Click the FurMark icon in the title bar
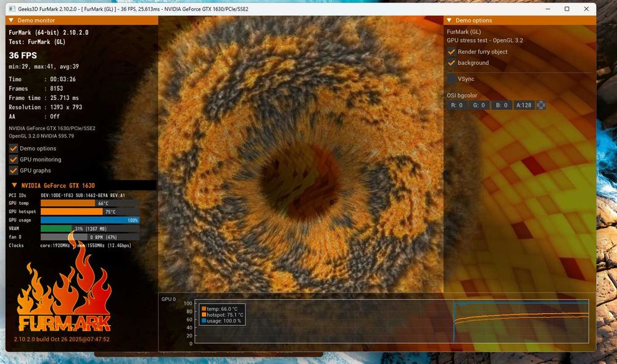The width and height of the screenshot is (617, 364). (12, 9)
